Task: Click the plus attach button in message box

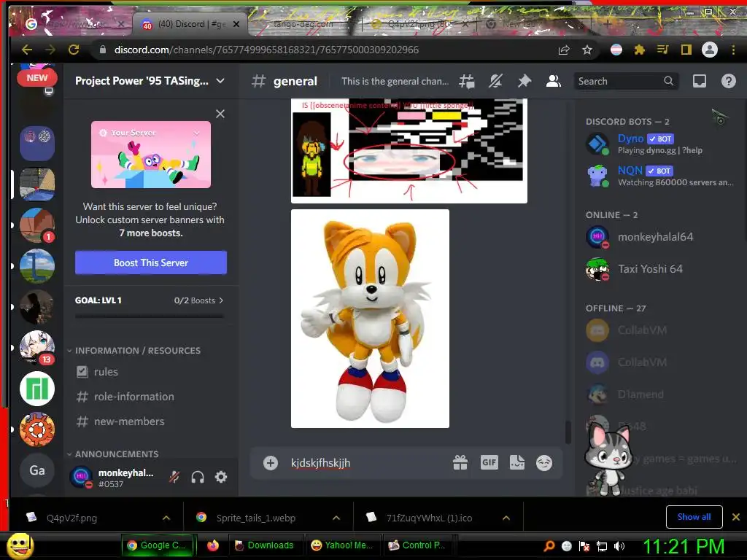Action: 271,463
